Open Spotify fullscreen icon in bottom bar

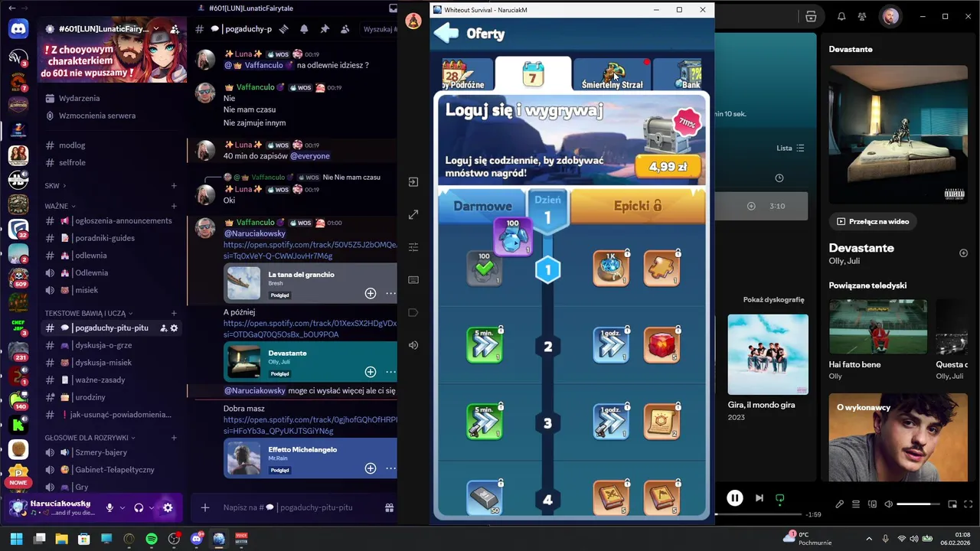[969, 504]
